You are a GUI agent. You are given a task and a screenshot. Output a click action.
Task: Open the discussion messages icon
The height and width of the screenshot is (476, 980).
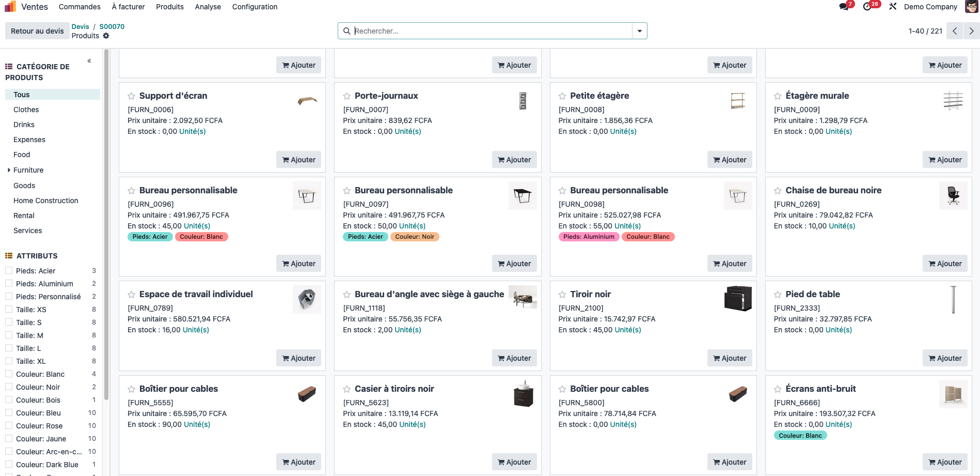(x=844, y=7)
